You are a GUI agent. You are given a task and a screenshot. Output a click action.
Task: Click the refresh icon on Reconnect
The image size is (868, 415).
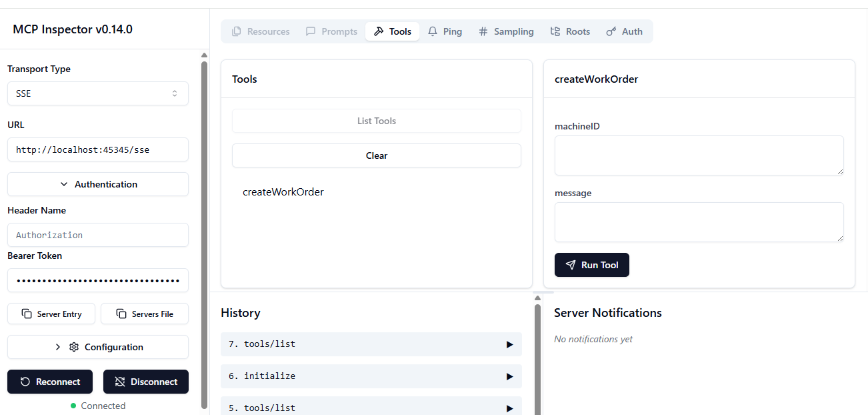25,382
